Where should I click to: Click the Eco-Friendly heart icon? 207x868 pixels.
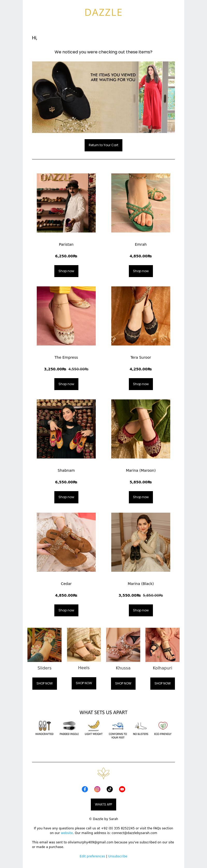163,725
